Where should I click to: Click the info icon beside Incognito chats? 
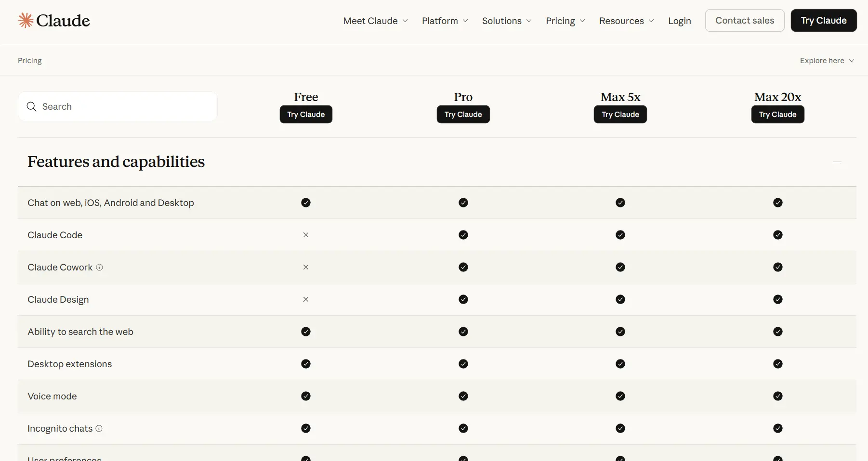tap(99, 428)
